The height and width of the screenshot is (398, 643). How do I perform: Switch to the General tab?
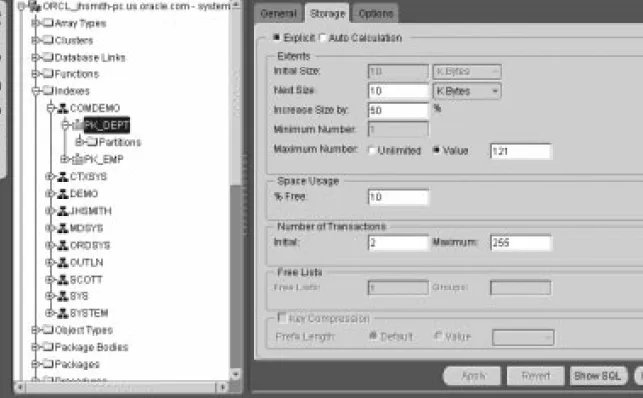click(278, 14)
